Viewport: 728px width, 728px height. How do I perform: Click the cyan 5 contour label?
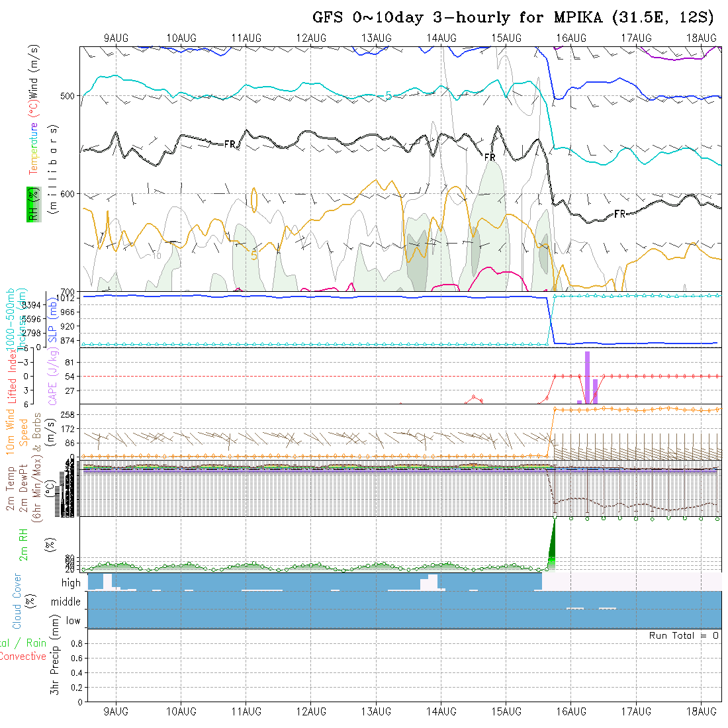(x=388, y=96)
